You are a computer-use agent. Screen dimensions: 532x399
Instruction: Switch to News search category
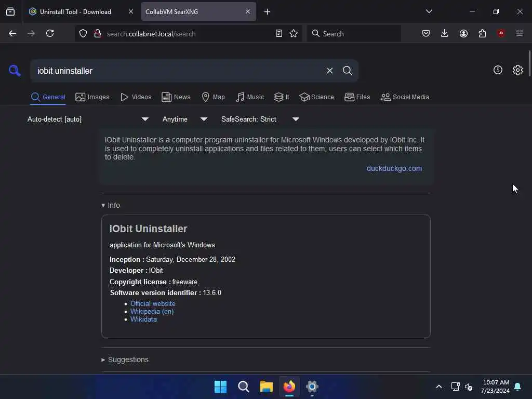click(176, 97)
